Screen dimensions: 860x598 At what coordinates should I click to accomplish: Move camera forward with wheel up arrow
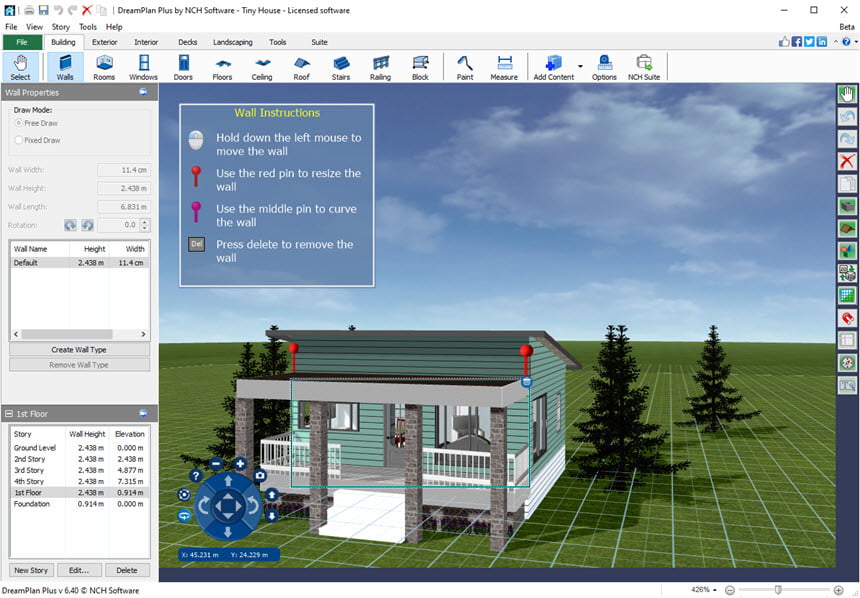coord(228,481)
